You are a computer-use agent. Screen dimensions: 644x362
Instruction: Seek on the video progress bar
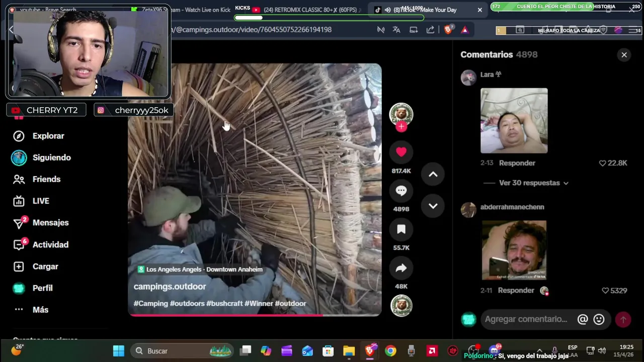pyautogui.click(x=255, y=315)
